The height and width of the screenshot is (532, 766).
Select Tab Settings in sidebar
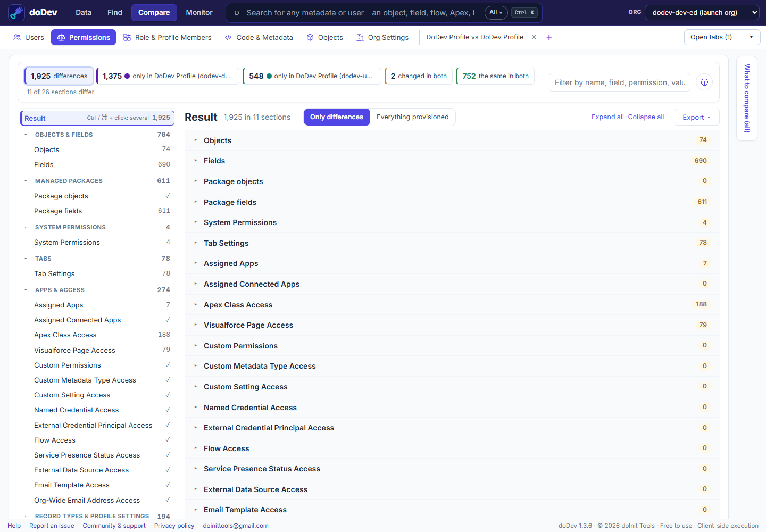pyautogui.click(x=97, y=274)
